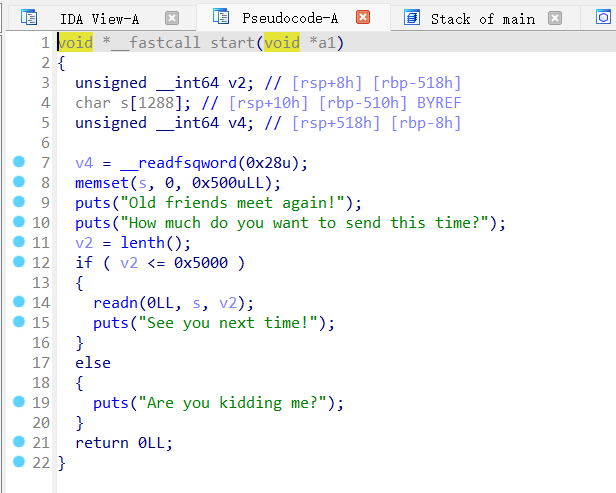Toggle breakpoint dot on line 11
616x493 pixels.
pyautogui.click(x=18, y=242)
